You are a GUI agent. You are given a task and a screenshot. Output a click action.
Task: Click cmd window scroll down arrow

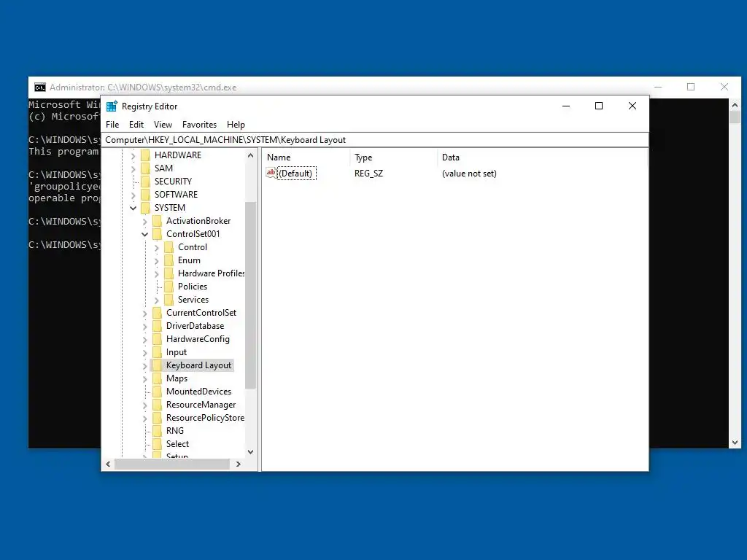pos(735,443)
